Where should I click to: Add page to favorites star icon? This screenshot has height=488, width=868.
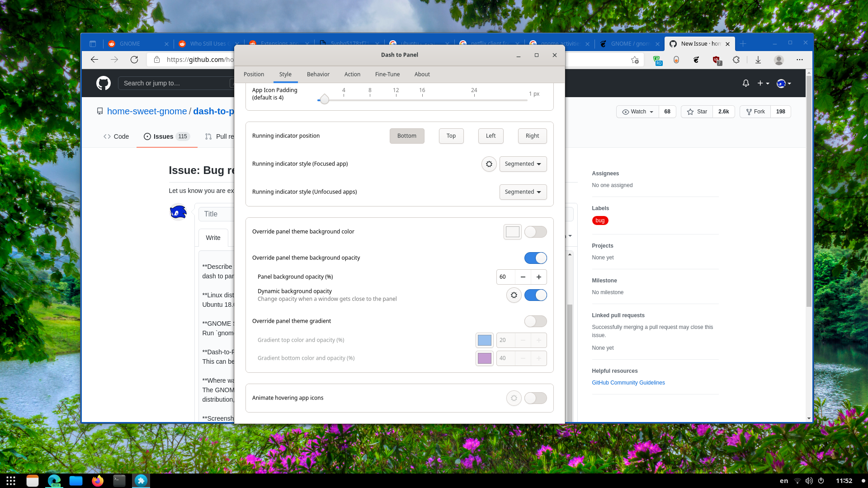(x=635, y=60)
